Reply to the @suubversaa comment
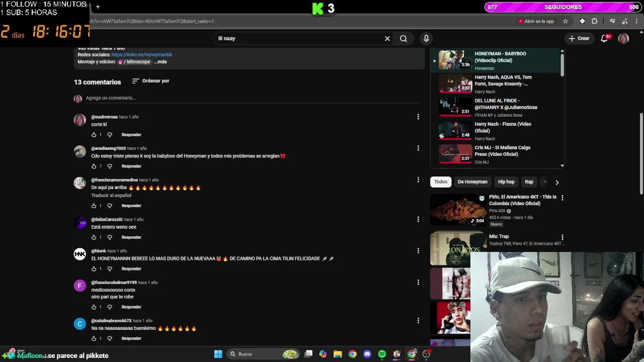644x362 pixels. point(131,135)
